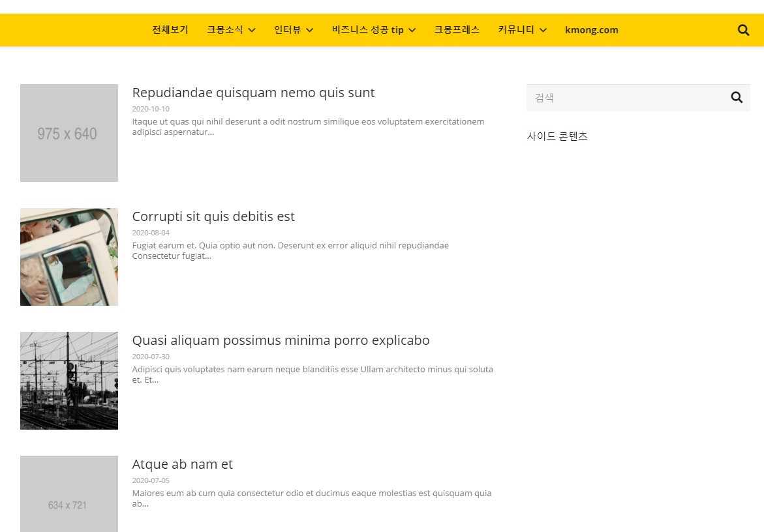Expand the 비즈니스 성공 tip chevron
The image size is (764, 532).
click(412, 30)
